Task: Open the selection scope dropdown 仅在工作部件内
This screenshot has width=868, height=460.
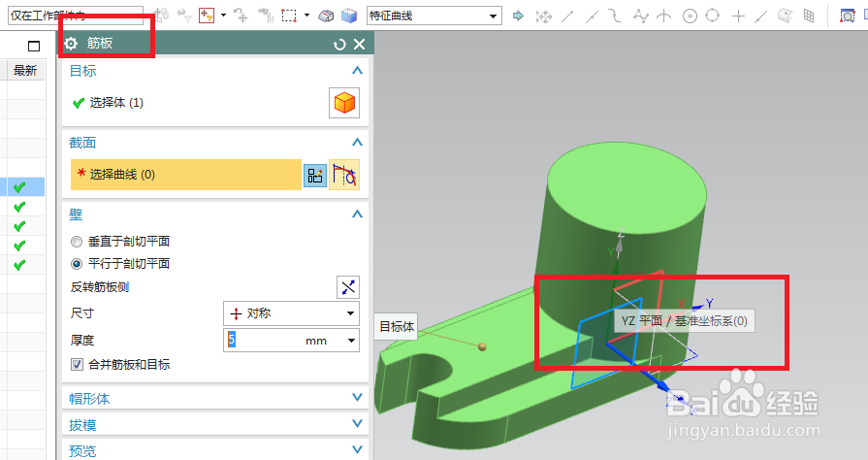Action: 76,16
